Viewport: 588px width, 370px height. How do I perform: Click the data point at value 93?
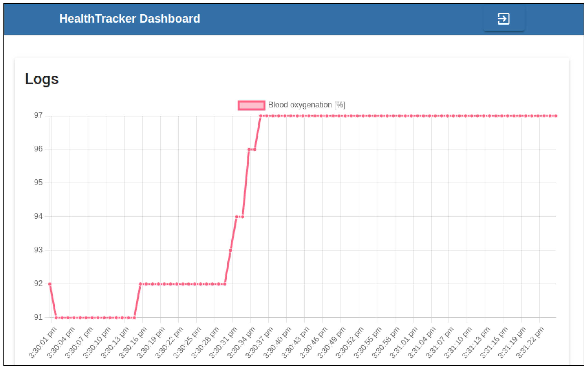(231, 250)
